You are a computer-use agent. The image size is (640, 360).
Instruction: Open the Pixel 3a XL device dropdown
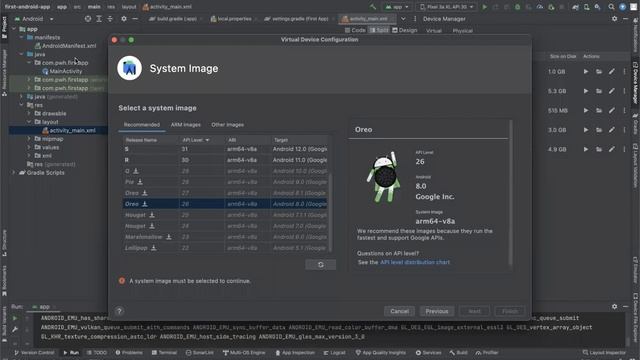tap(447, 7)
